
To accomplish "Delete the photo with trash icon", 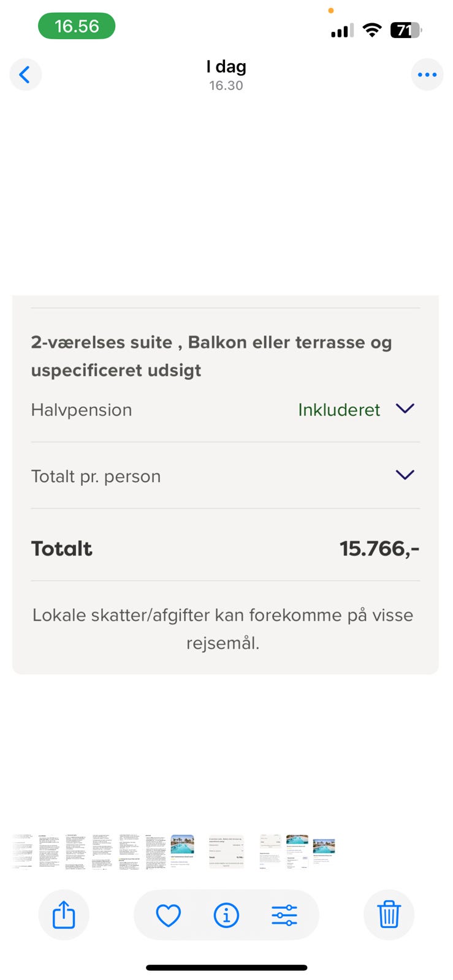I will pyautogui.click(x=389, y=915).
